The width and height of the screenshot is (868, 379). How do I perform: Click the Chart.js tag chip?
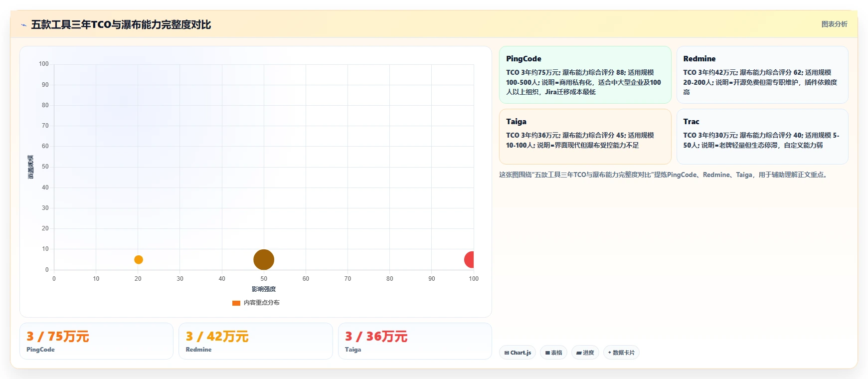518,353
